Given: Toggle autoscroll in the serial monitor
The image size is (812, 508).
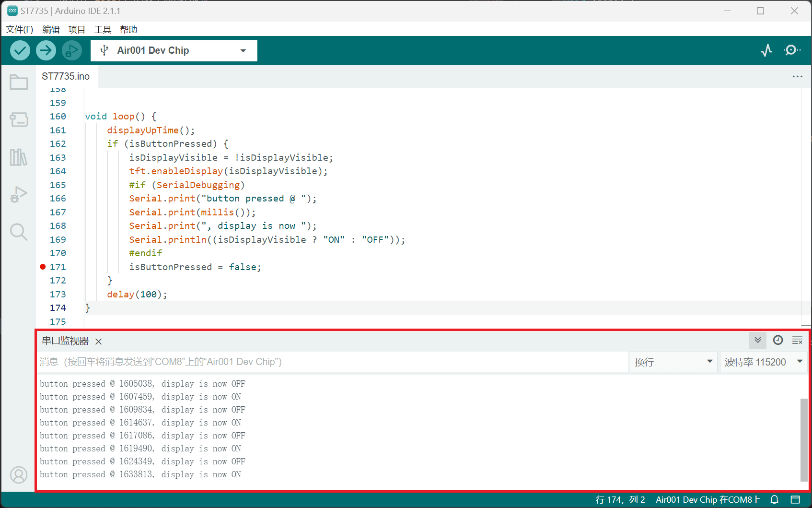Looking at the screenshot, I should click(758, 340).
